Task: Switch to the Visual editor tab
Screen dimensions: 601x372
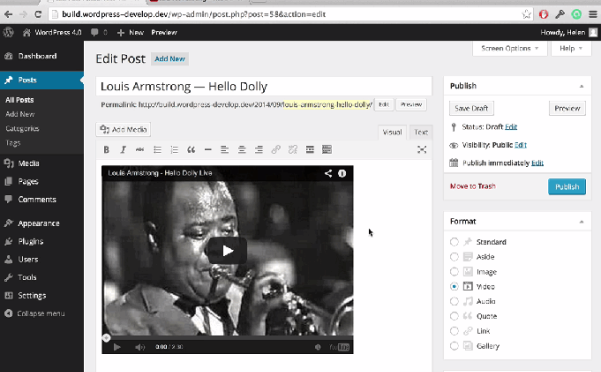Action: pyautogui.click(x=392, y=132)
